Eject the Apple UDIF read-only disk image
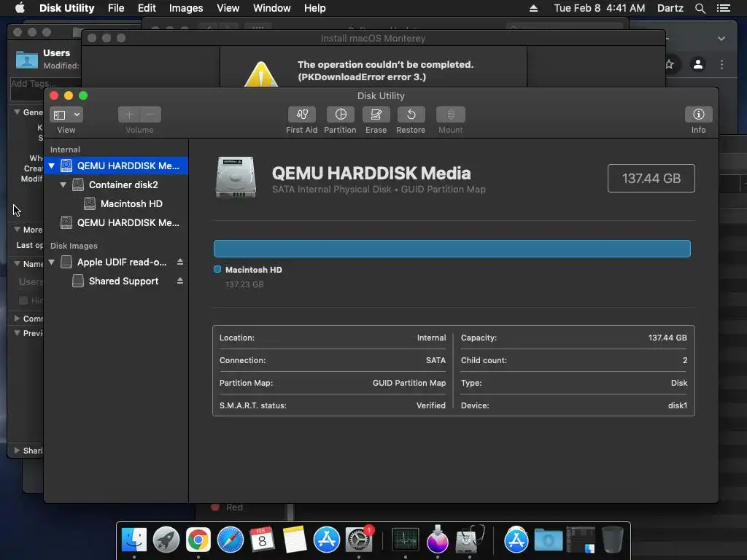The width and height of the screenshot is (747, 560). coord(180,262)
